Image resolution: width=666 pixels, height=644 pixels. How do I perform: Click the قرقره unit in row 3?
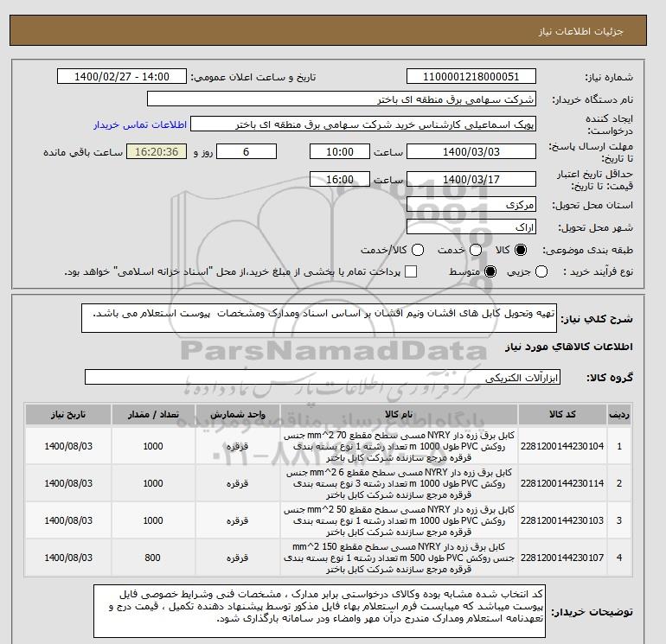tap(237, 520)
